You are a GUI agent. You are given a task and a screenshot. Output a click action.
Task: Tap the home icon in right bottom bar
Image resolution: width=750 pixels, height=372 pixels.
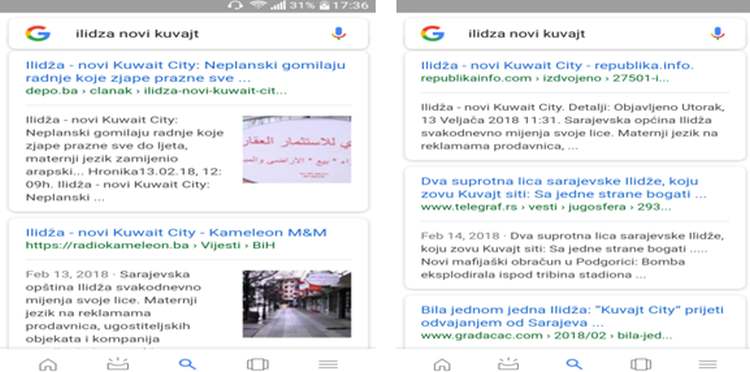click(x=441, y=364)
